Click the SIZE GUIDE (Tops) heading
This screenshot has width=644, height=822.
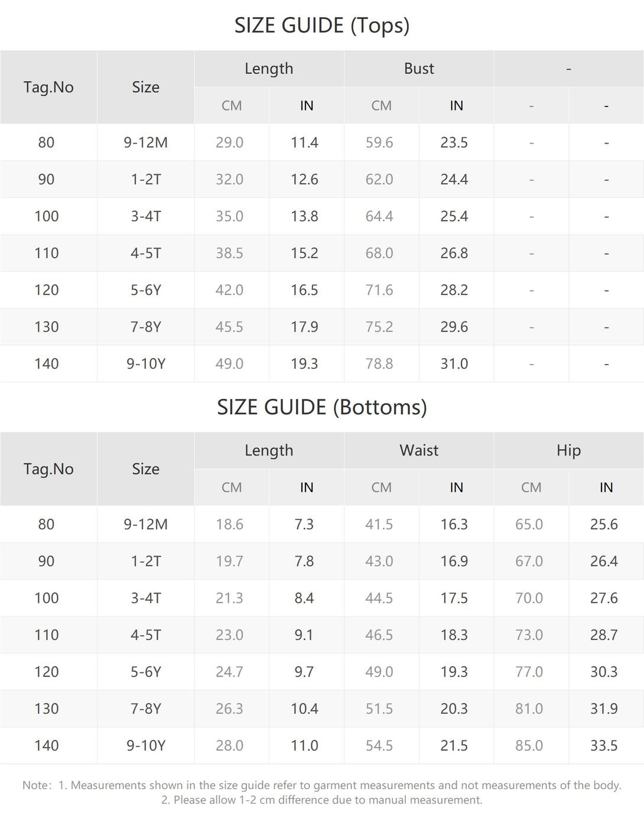(x=322, y=25)
